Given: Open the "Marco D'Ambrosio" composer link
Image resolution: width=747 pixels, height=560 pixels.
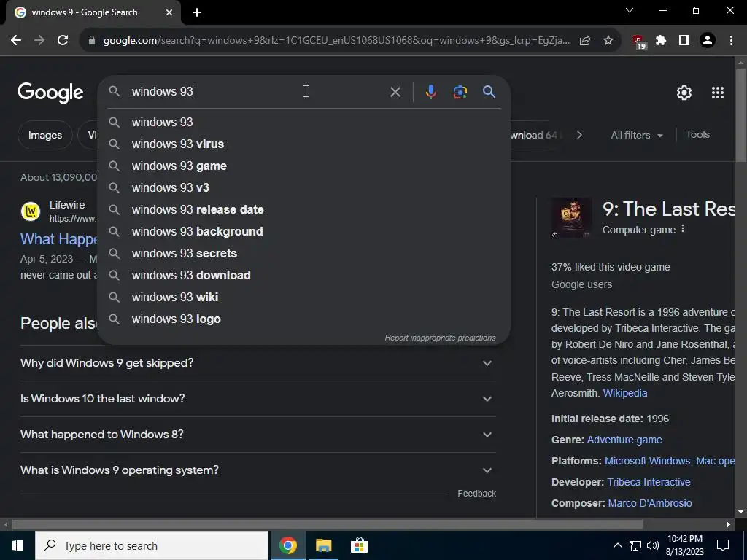Looking at the screenshot, I should [650, 503].
